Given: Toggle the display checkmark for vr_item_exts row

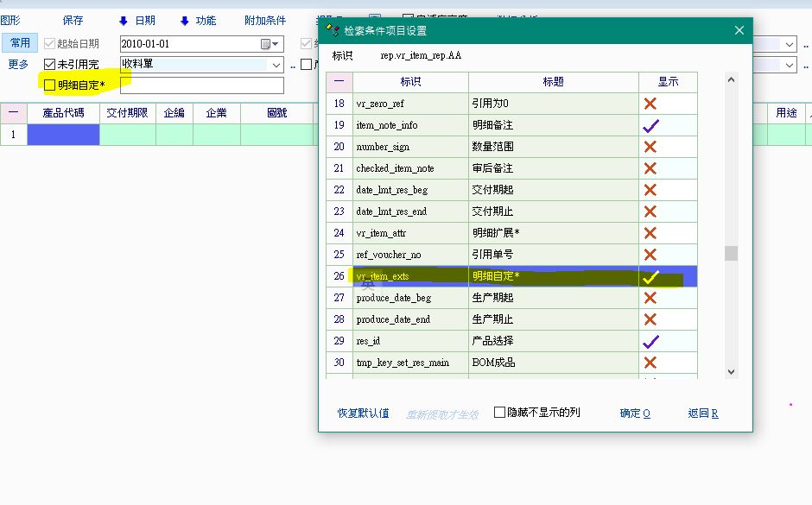Looking at the screenshot, I should pos(650,276).
